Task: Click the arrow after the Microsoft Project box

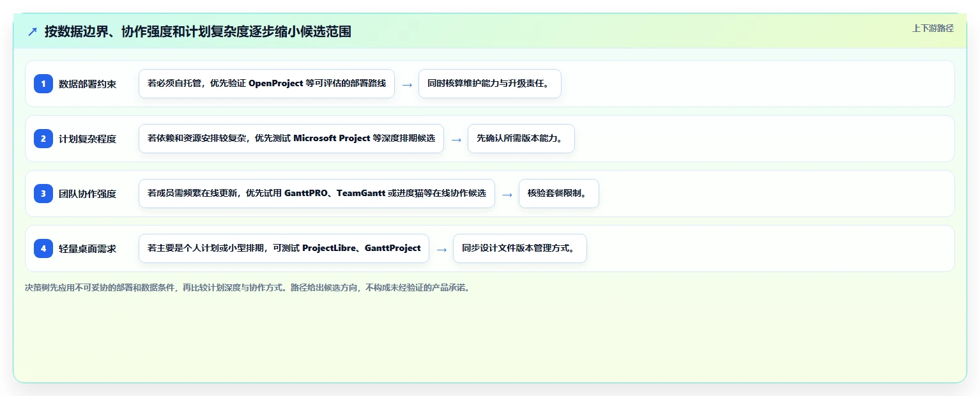Action: coord(456,139)
